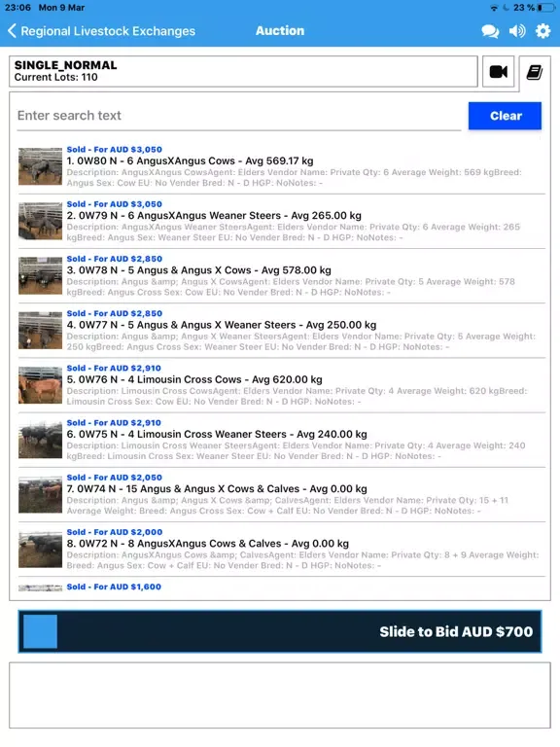
Task: Click the empty message panel below bid slider
Action: click(280, 695)
